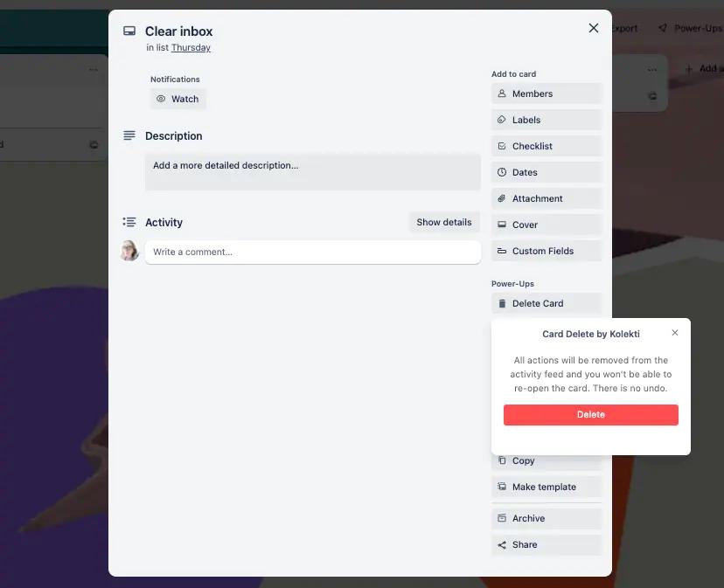This screenshot has width=724, height=588.
Task: Open the Dates picker
Action: tap(546, 172)
